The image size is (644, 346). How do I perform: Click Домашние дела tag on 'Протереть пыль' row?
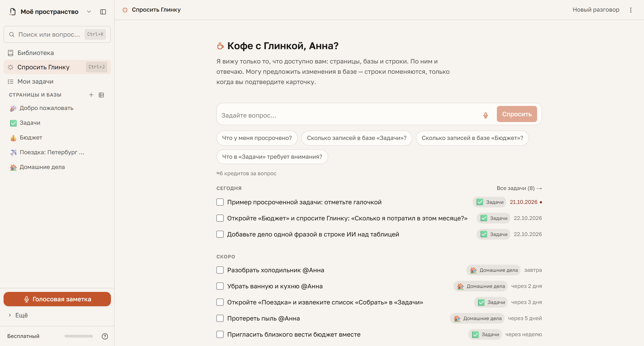click(477, 318)
